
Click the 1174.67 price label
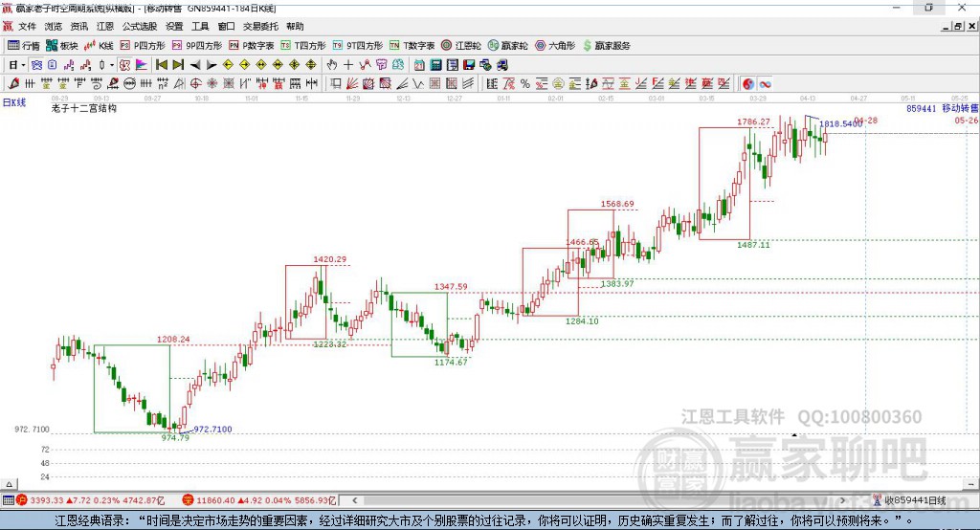(x=452, y=363)
